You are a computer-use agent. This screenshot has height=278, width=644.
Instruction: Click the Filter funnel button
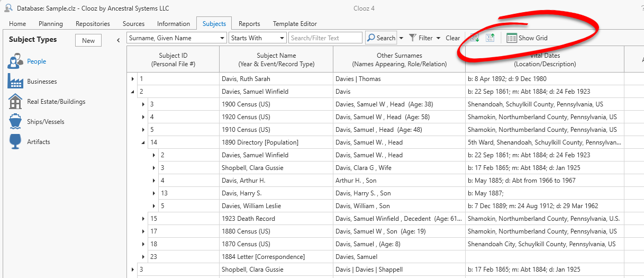(421, 38)
